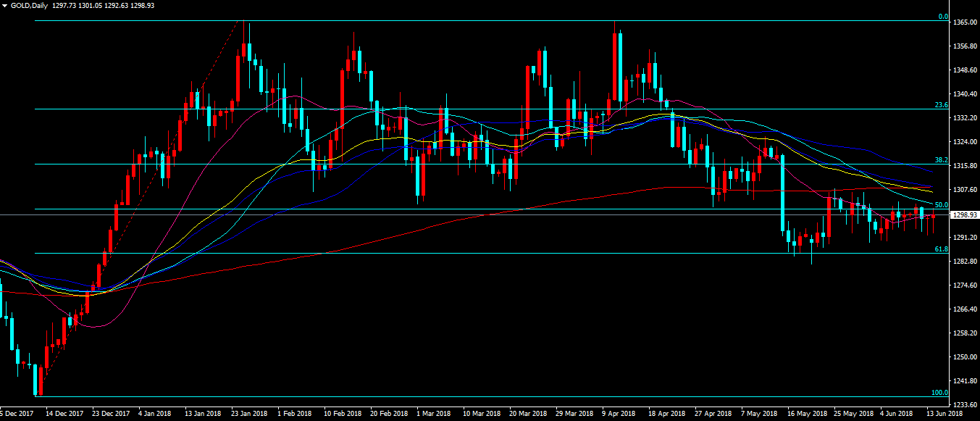Click the 29 Mar 2018 date label
Image resolution: width=980 pixels, height=421 pixels.
pos(574,414)
